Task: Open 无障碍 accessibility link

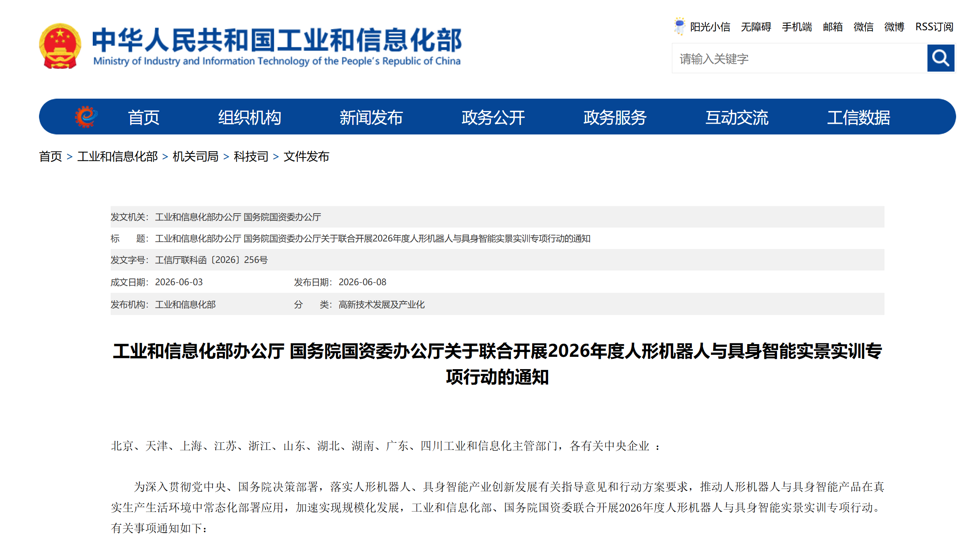Action: pyautogui.click(x=756, y=27)
